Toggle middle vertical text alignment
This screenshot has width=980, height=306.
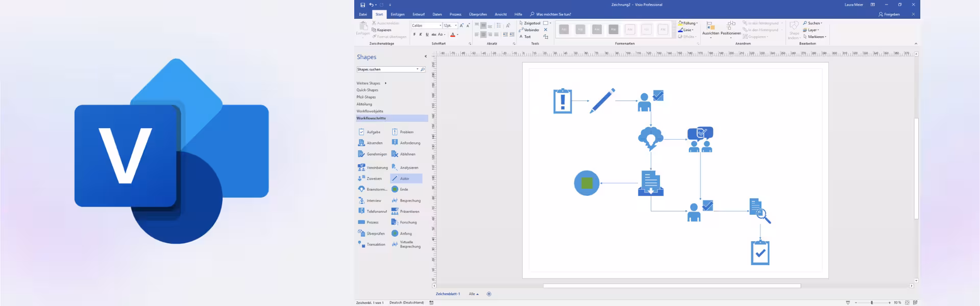pos(483,25)
